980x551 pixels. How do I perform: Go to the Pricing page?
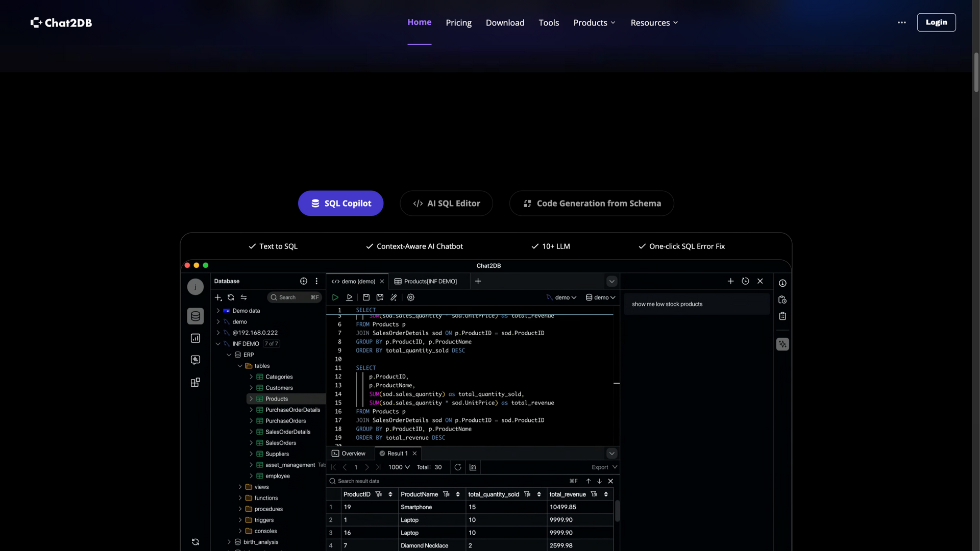[458, 22]
